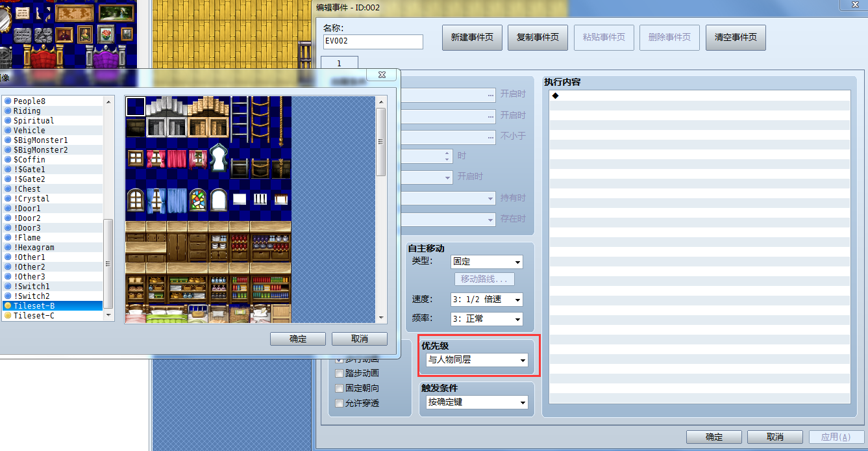
Task: Select the white arched window tile
Action: [219, 200]
